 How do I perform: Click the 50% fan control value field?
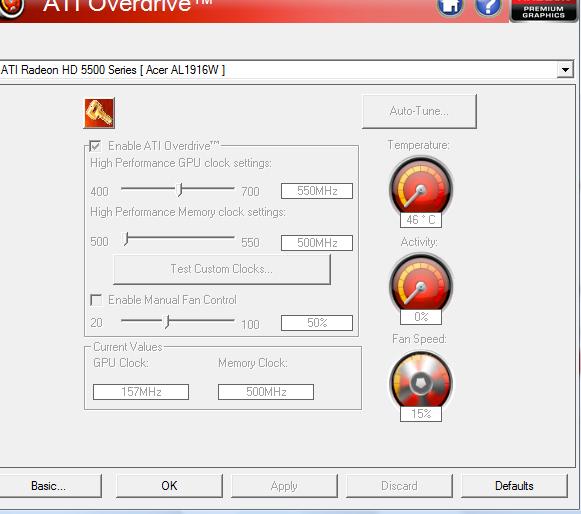click(x=317, y=323)
